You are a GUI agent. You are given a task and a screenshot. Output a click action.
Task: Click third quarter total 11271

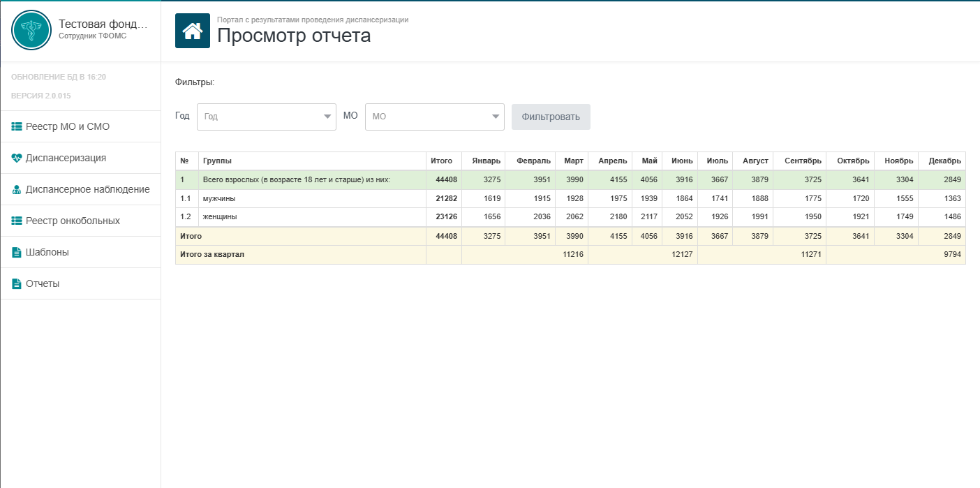click(x=810, y=255)
